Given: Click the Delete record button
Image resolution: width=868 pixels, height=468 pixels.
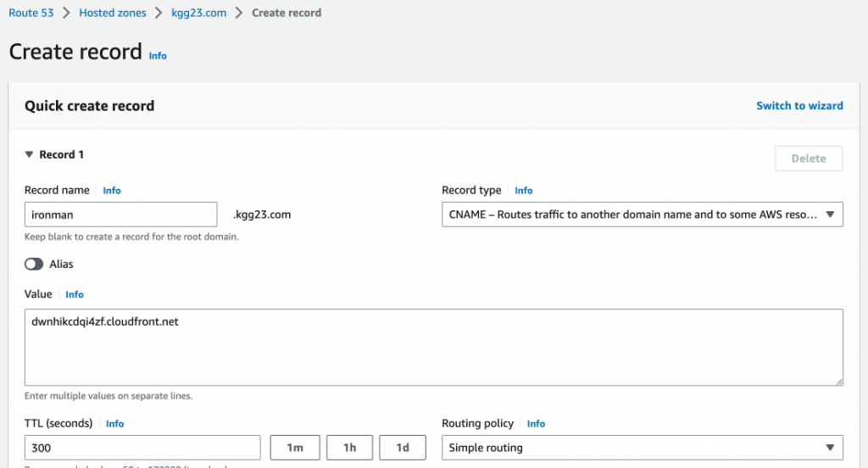Looking at the screenshot, I should pos(808,159).
